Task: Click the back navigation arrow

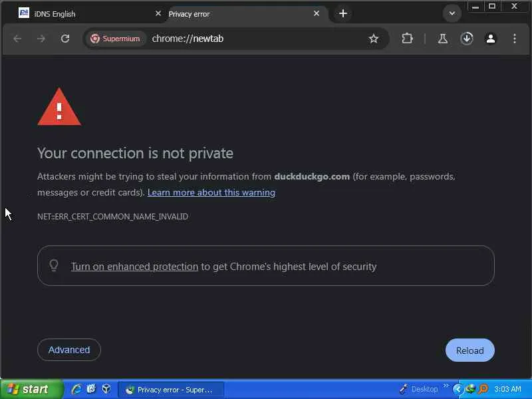Action: [x=17, y=39]
